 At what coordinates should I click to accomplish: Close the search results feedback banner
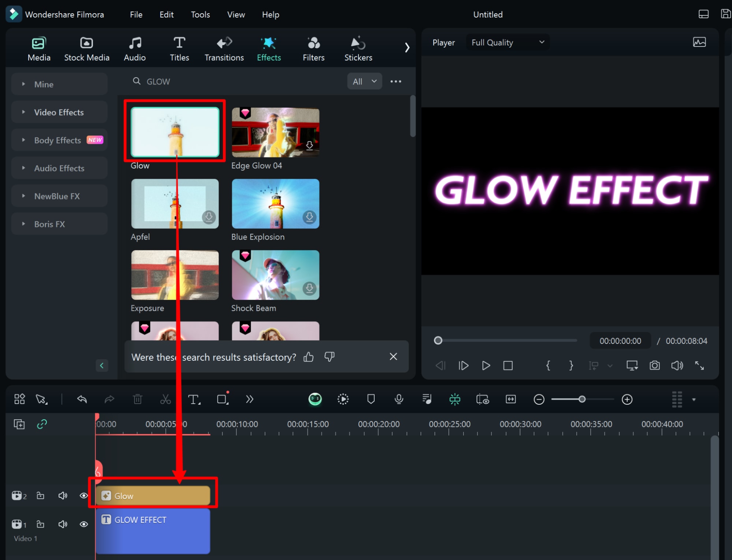point(393,357)
